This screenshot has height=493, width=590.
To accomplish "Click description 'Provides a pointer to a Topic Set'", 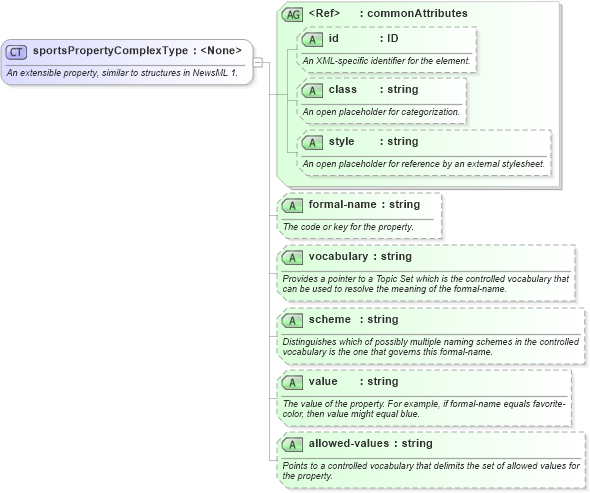I will point(426,284).
